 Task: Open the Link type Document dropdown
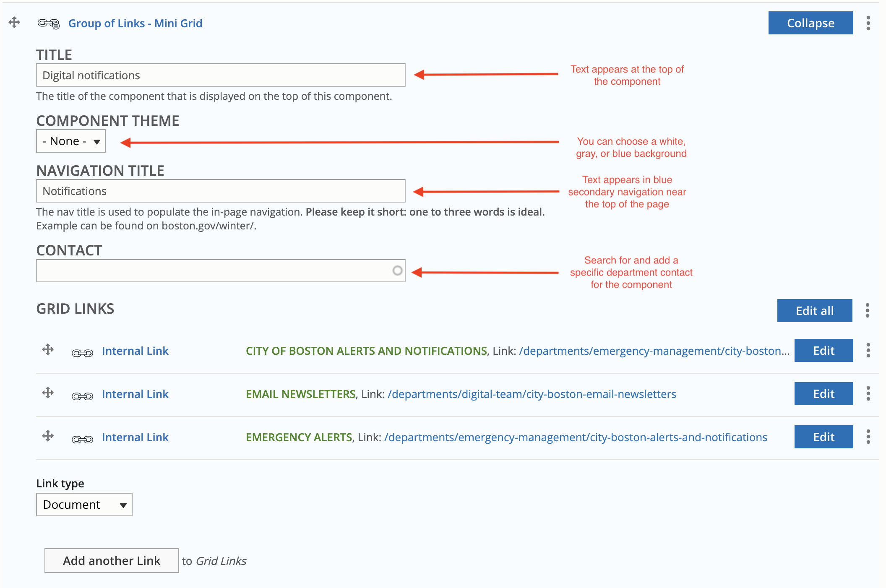[x=84, y=505]
